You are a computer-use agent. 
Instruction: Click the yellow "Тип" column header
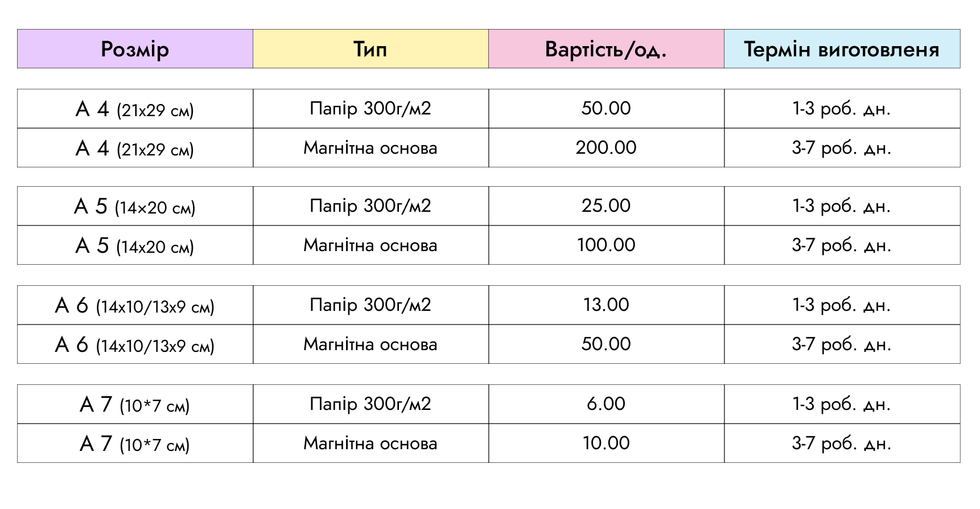pos(370,50)
